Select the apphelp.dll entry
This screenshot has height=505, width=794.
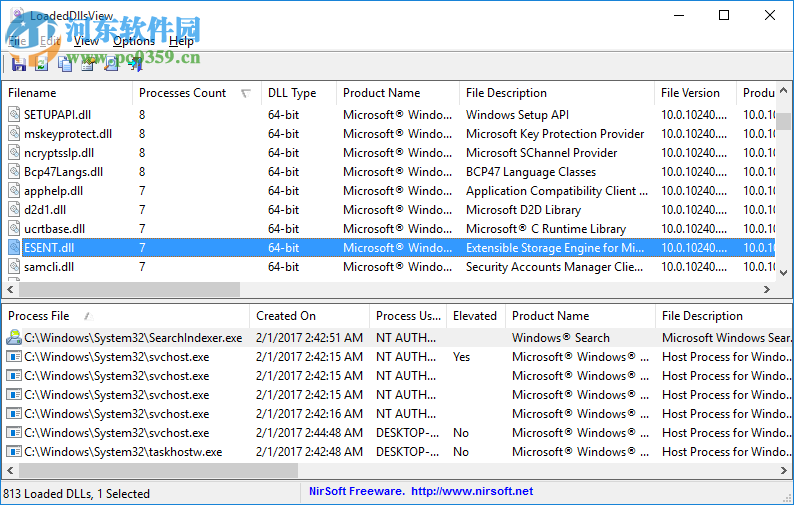tap(53, 190)
